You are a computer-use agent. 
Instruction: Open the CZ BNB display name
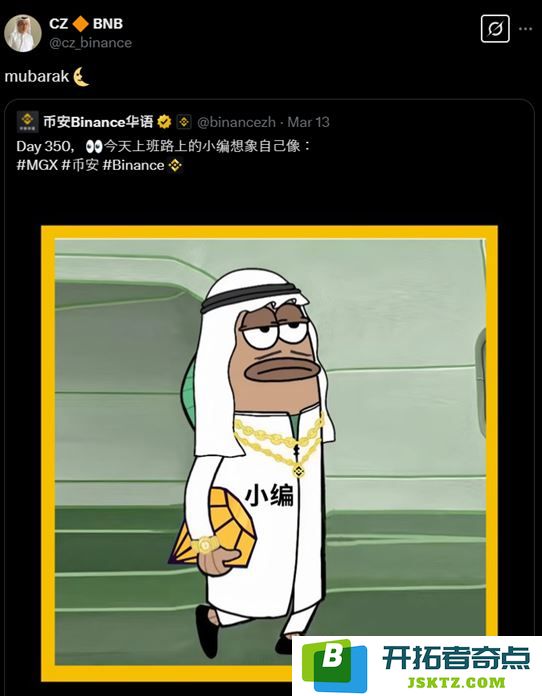[86, 24]
